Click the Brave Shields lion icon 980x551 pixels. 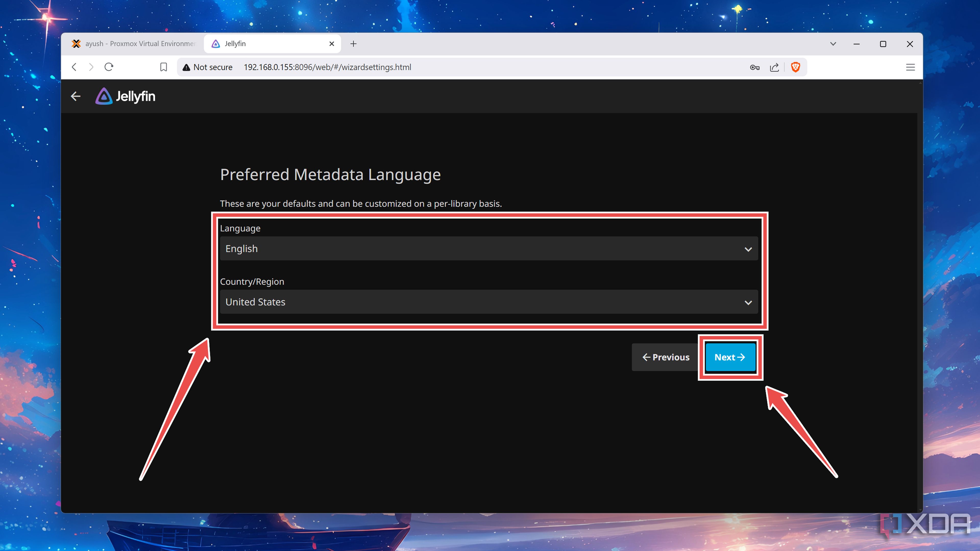click(x=796, y=67)
